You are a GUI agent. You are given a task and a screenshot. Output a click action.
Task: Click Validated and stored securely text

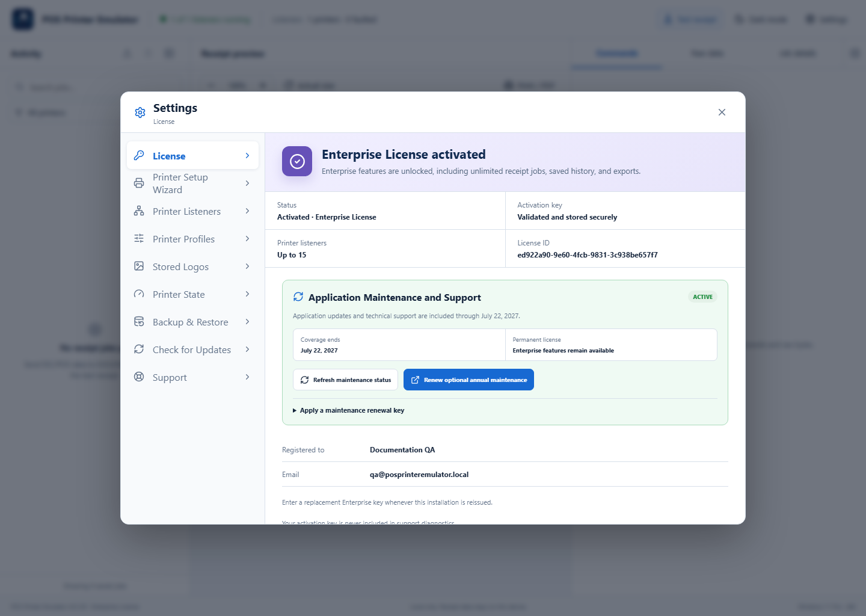[567, 217]
